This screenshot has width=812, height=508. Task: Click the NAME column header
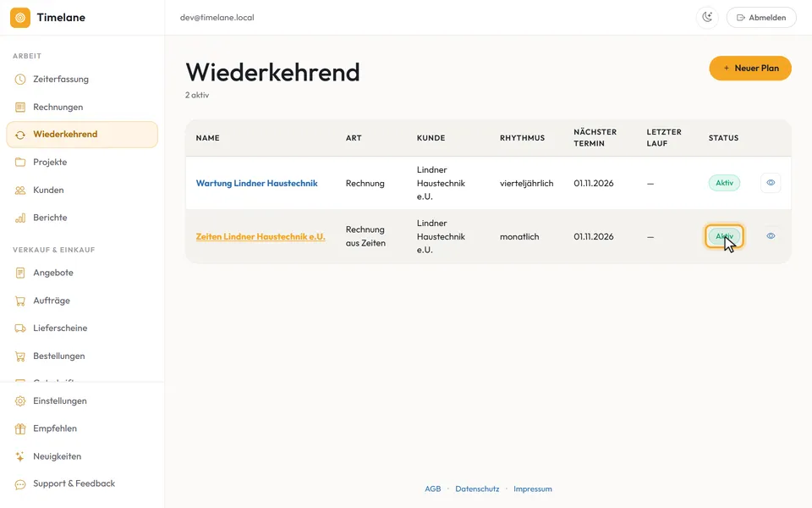[208, 138]
